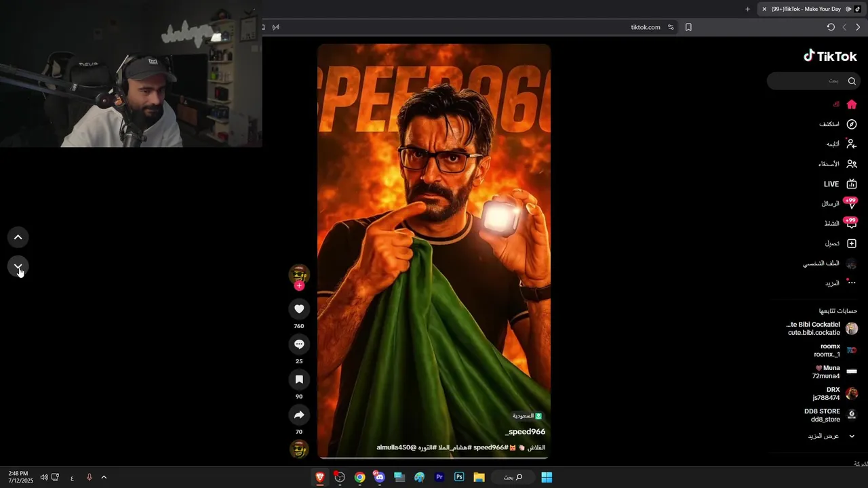The height and width of the screenshot is (488, 868).
Task: Open the Friends (الأصدقاء) icon
Action: pyautogui.click(x=852, y=164)
